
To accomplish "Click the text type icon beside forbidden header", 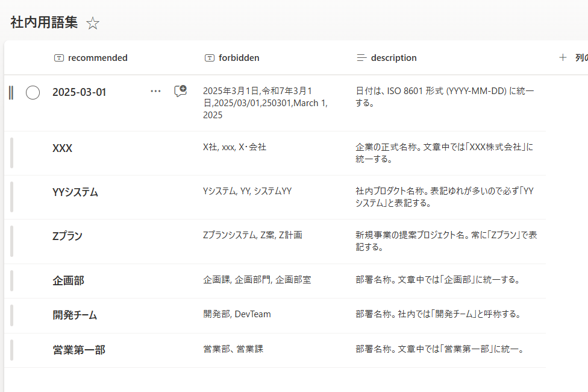I will pos(210,58).
